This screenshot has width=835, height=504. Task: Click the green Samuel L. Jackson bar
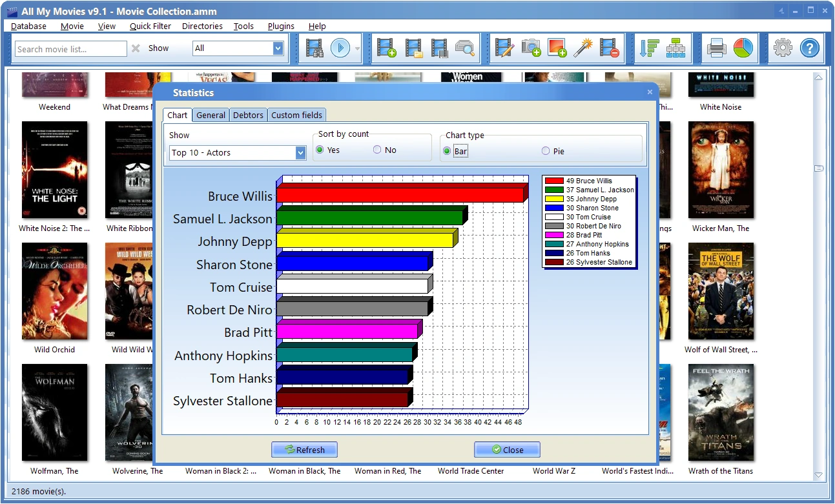[x=369, y=217]
